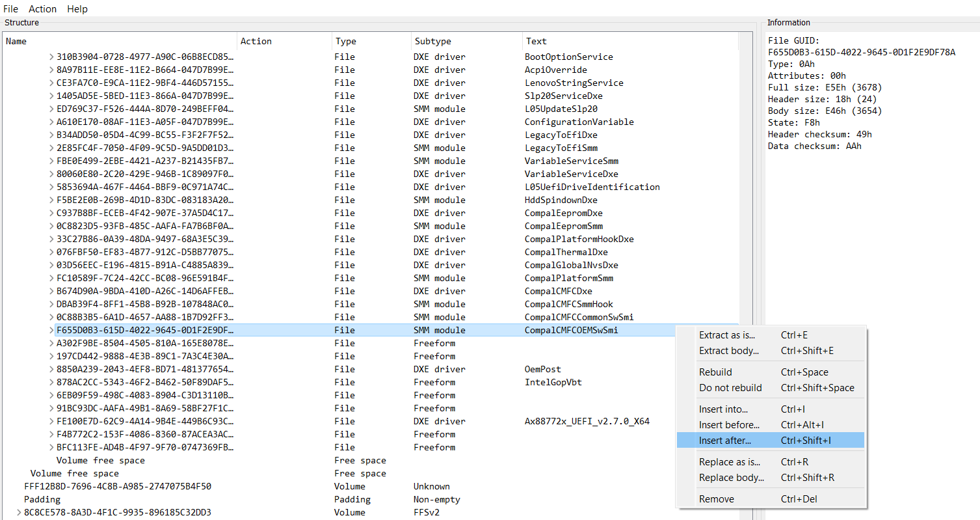Click the Type column header
The height and width of the screenshot is (520, 980).
click(x=372, y=41)
